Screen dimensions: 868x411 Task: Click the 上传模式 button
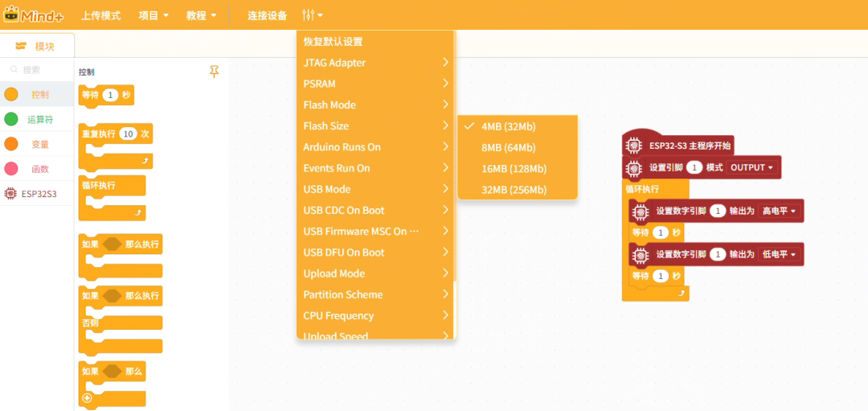pyautogui.click(x=100, y=15)
